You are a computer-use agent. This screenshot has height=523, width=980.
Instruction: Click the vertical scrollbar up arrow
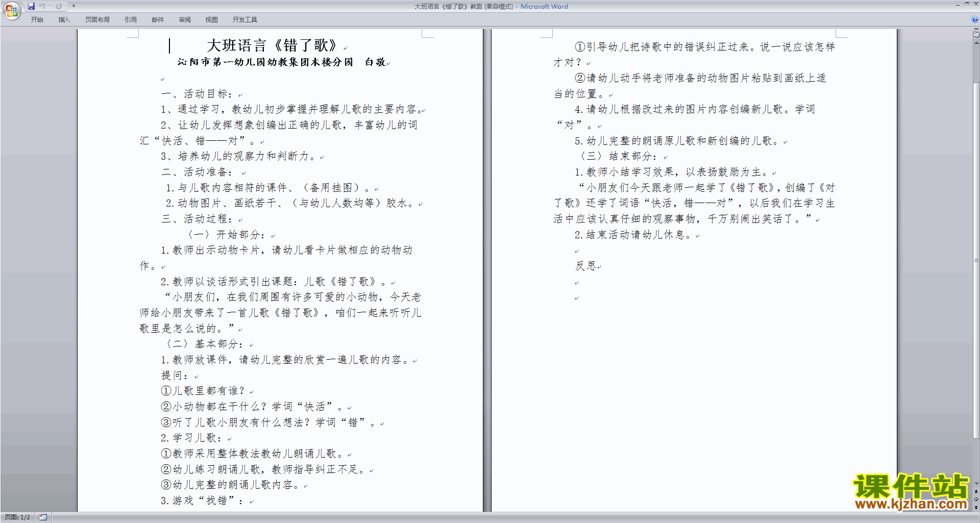[x=976, y=43]
